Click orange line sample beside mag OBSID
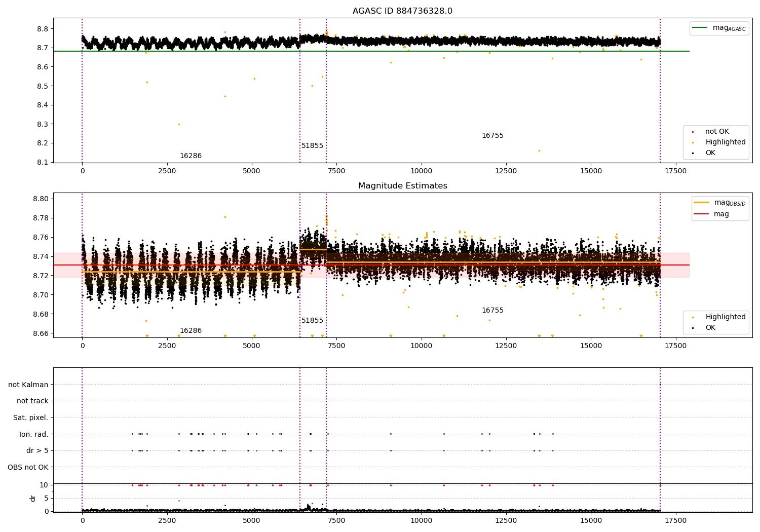Viewport: 760px width, 532px height. point(702,203)
